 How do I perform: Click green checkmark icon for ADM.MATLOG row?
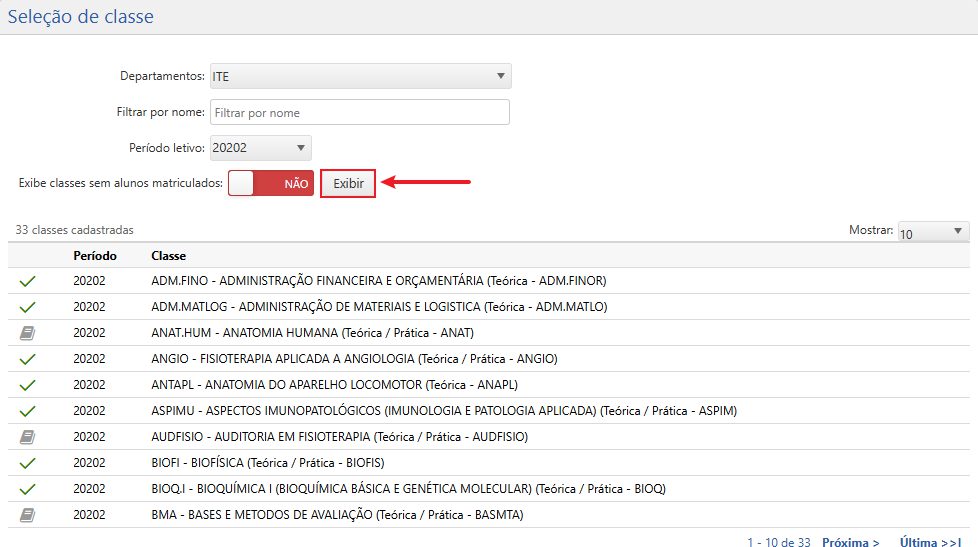(27, 307)
